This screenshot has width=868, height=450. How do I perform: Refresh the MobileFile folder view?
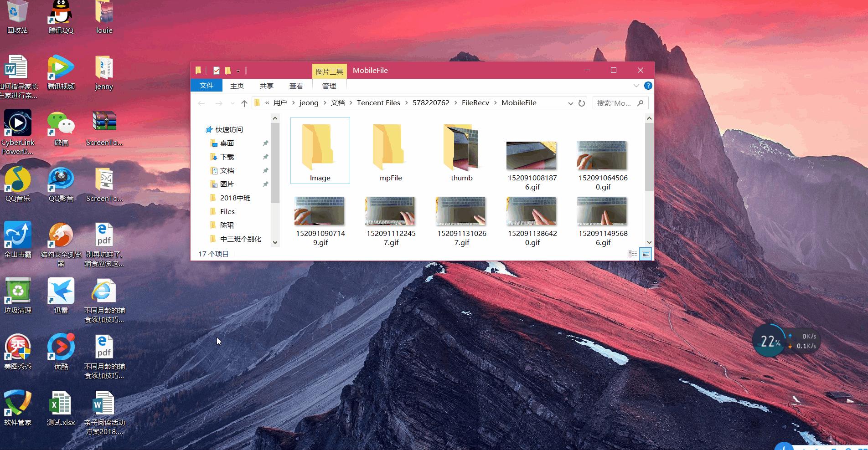582,103
